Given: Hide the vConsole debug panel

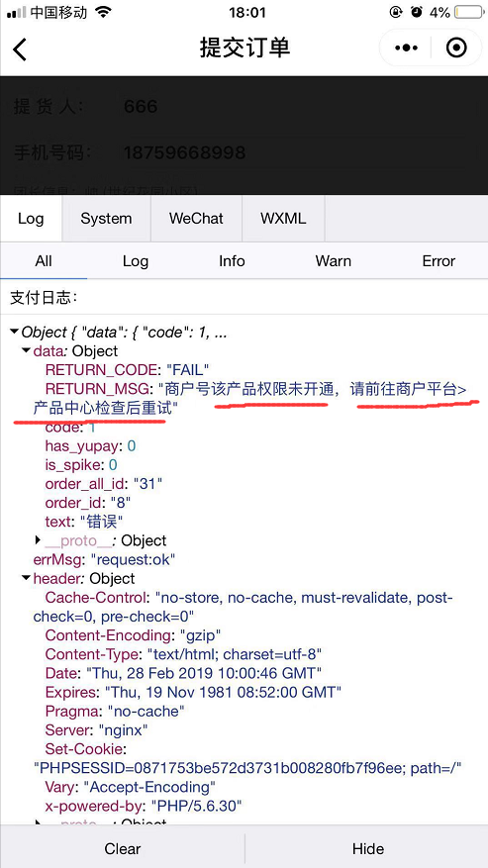Looking at the screenshot, I should tap(367, 848).
